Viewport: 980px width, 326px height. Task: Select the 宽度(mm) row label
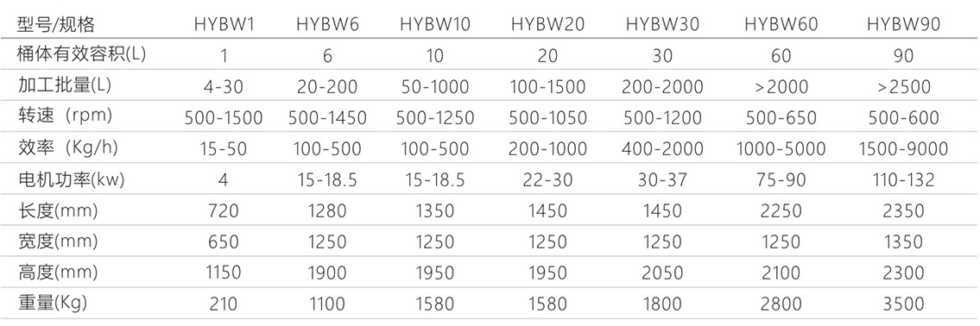(58, 241)
